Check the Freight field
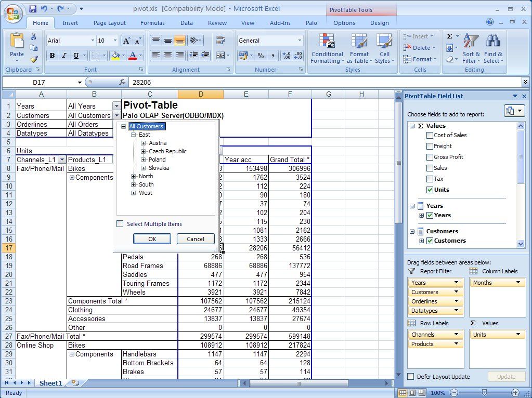This screenshot has width=532, height=398. pyautogui.click(x=430, y=146)
